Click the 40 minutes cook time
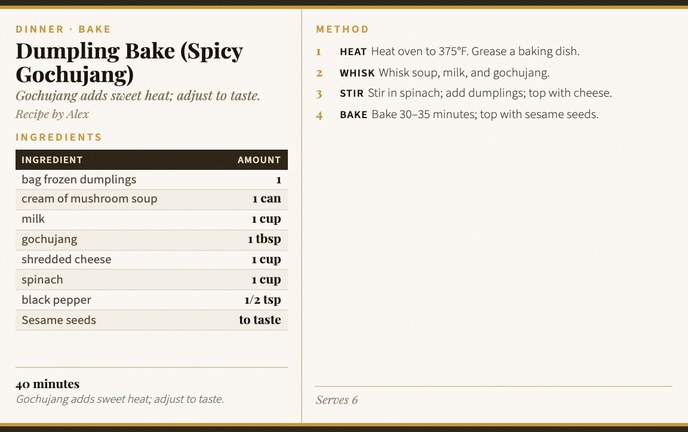Image resolution: width=688 pixels, height=432 pixels. tap(48, 384)
